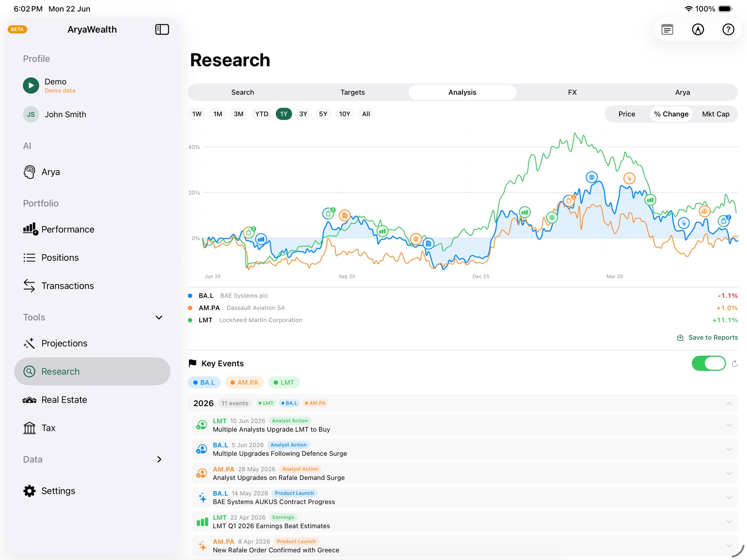The height and width of the screenshot is (560, 747).
Task: Select the 10Y range button
Action: (x=344, y=114)
